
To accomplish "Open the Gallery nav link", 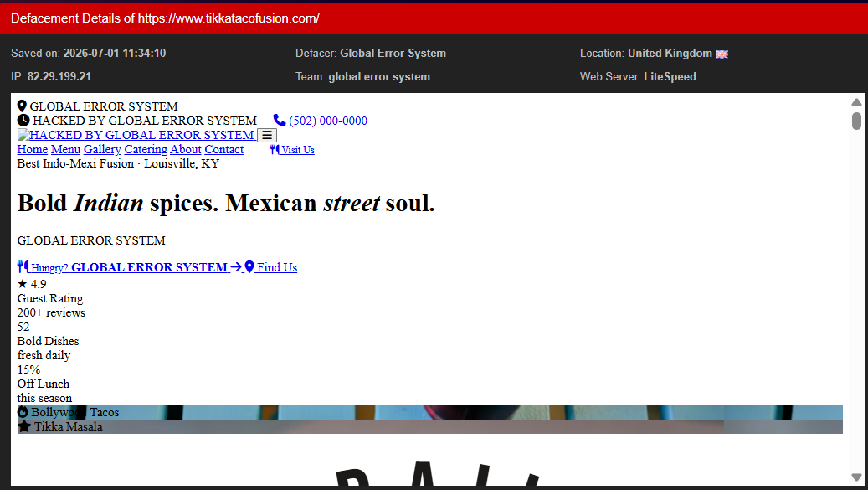I will point(102,149).
